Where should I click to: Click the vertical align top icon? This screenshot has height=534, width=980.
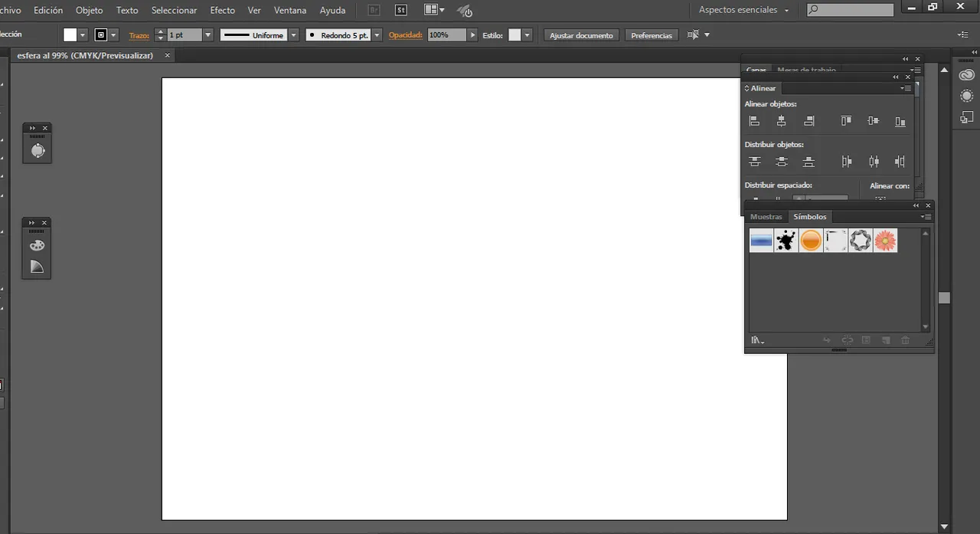click(846, 121)
